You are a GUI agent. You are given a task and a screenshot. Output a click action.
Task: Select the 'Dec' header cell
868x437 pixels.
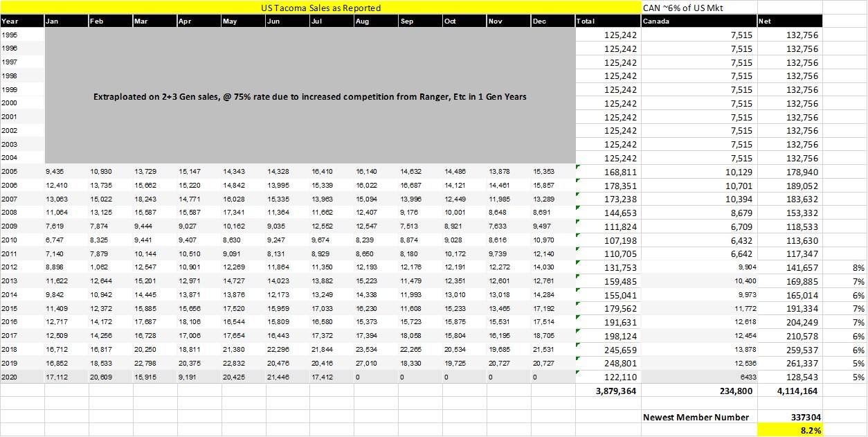[553, 21]
